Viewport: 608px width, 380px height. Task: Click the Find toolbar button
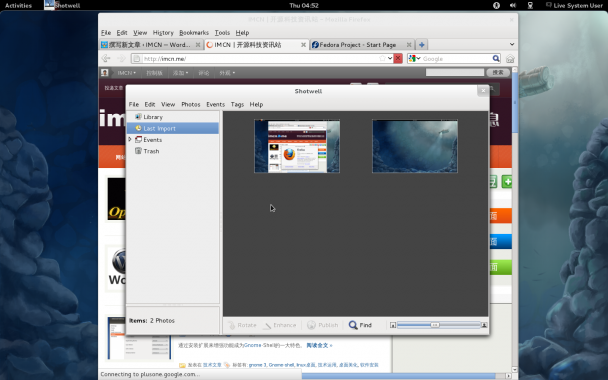pos(360,325)
